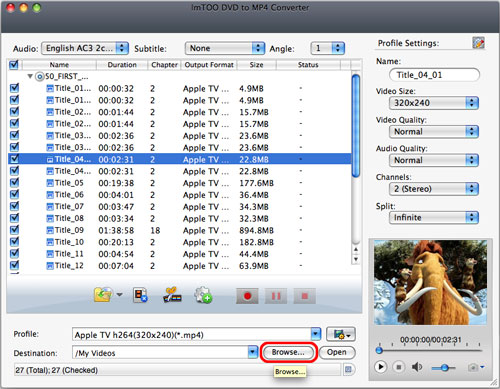
Task: Click the Browse... button
Action: point(288,352)
